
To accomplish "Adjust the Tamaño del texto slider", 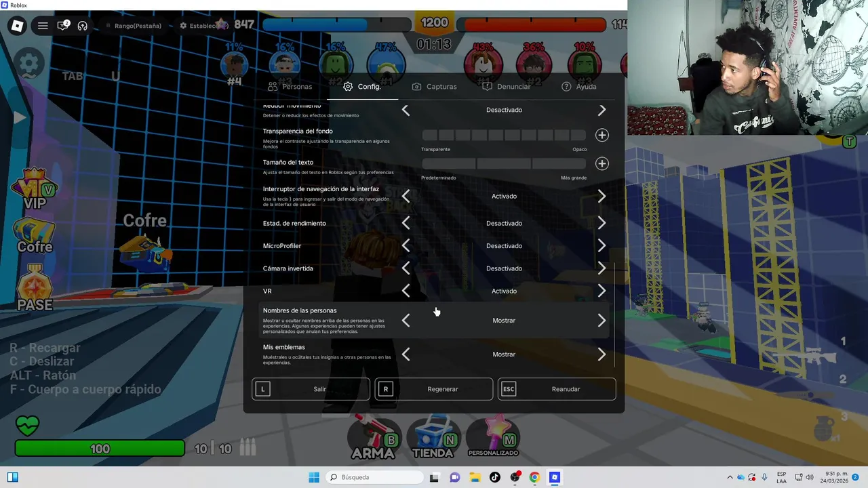I will [x=504, y=163].
